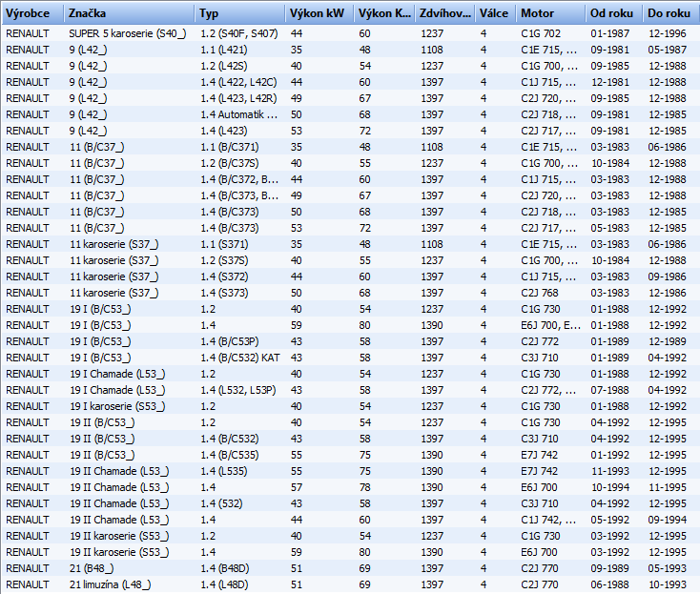
Task: Click to-date cell 05-1987
Action: tap(668, 50)
